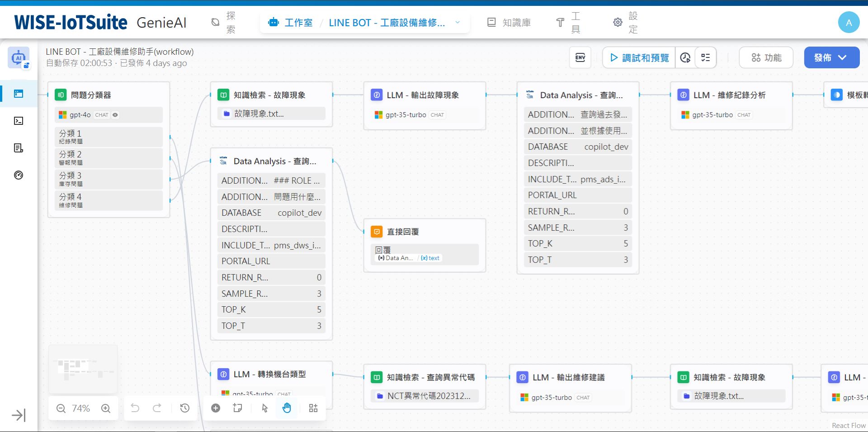Open run history clock icon

tap(685, 57)
